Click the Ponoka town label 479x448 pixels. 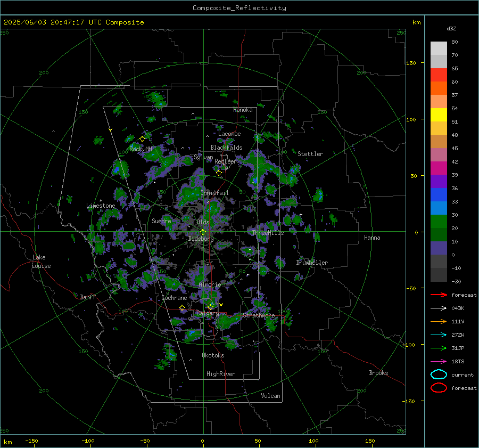coord(243,110)
